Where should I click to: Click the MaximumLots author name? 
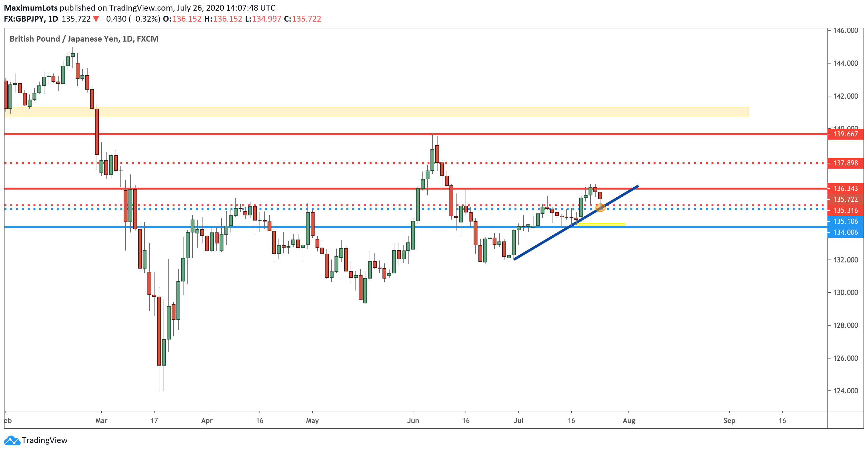31,7
